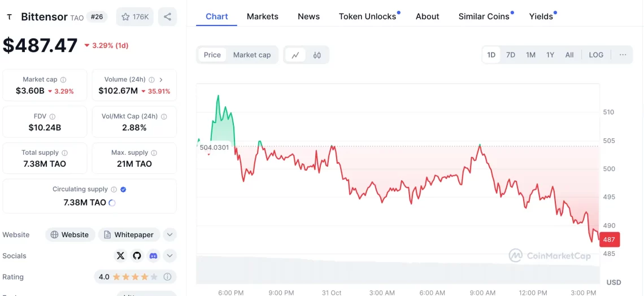Click the $3.60B market cap value

coord(30,91)
